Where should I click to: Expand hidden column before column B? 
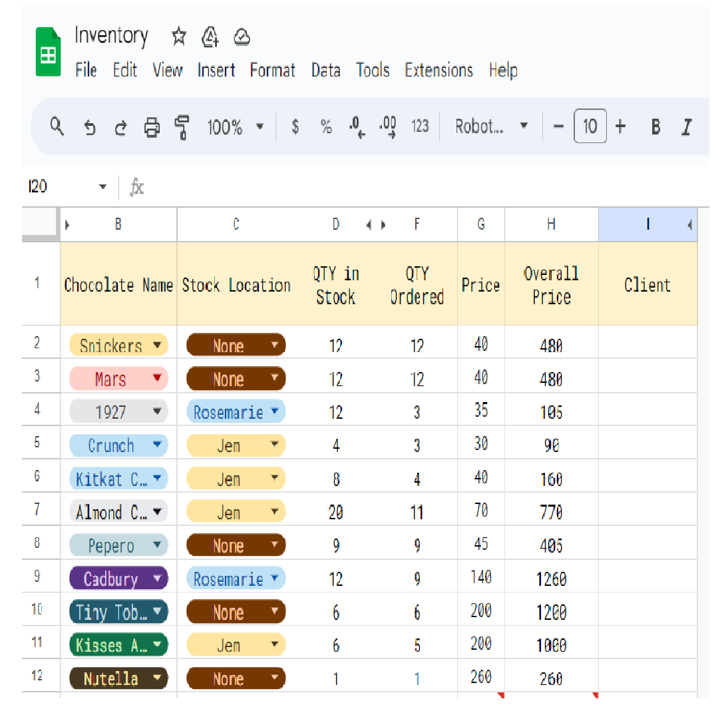pyautogui.click(x=67, y=225)
